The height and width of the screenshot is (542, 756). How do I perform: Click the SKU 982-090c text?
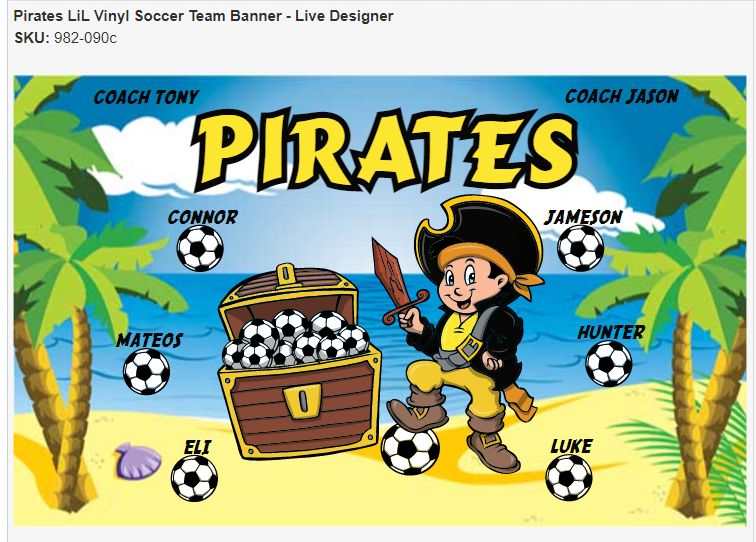click(66, 38)
